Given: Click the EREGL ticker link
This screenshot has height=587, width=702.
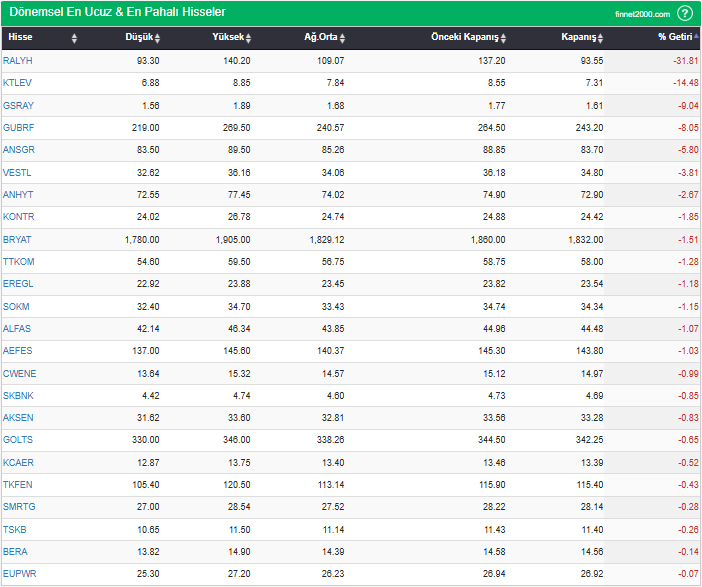Looking at the screenshot, I should click(x=18, y=283).
